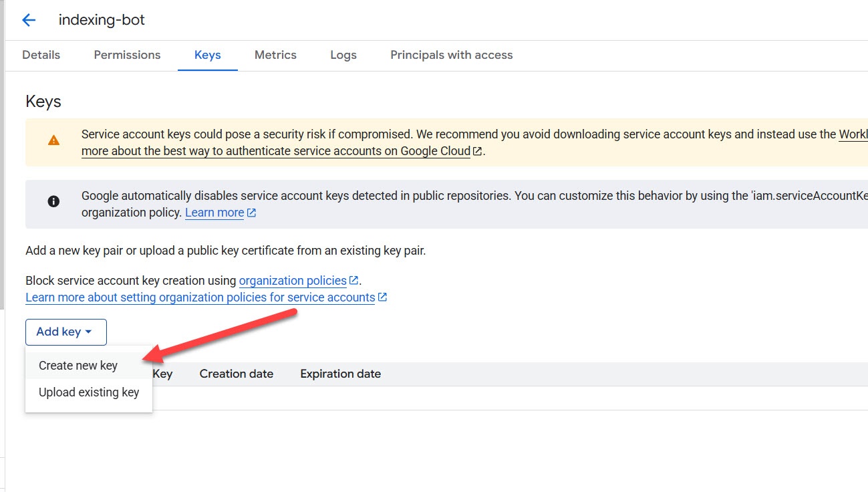Click the Creation date column header
The width and height of the screenshot is (868, 492).
click(x=237, y=374)
